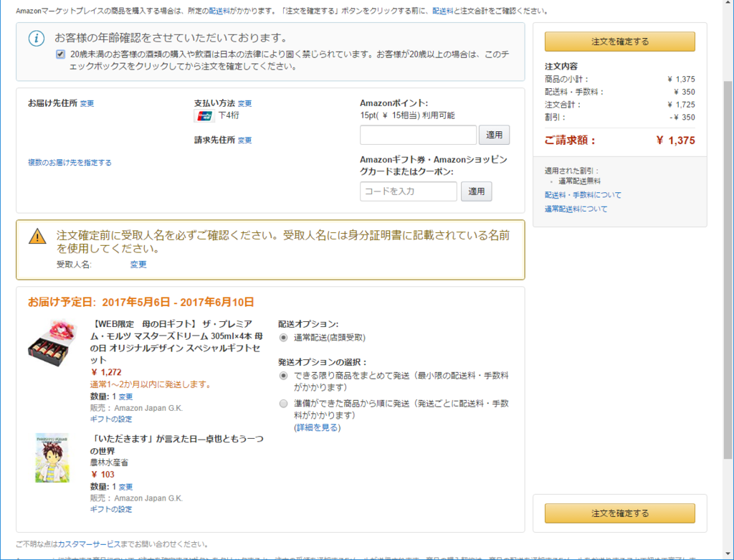Click the いただきます book cover thumbnail
The width and height of the screenshot is (734, 560).
click(52, 458)
